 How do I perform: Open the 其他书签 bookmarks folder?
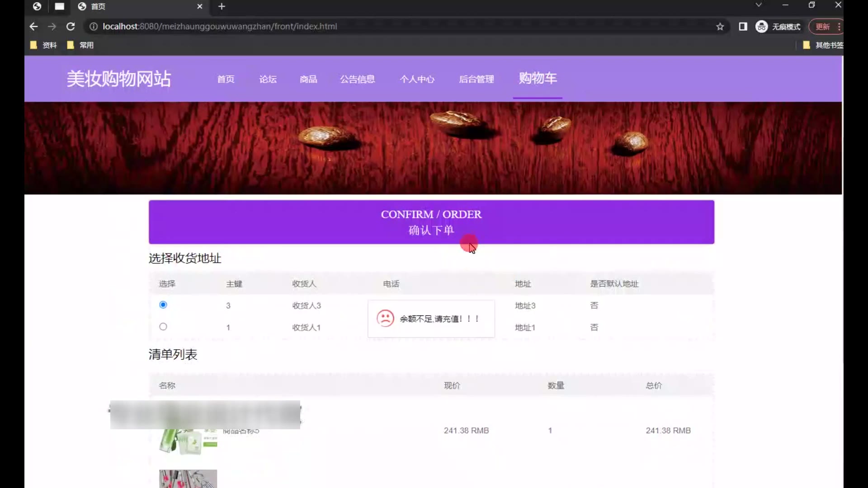coord(824,45)
